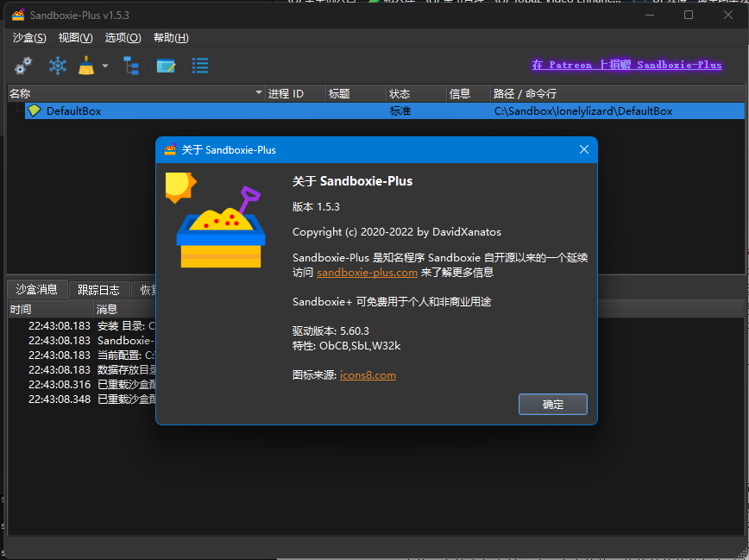Click the 进程 ID column header

pos(295,94)
